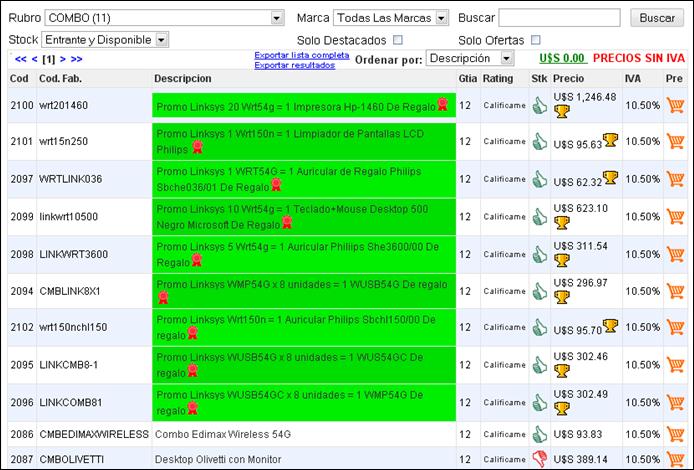Click red ribbon on WMP54G x 8 unidades promo

(163, 297)
